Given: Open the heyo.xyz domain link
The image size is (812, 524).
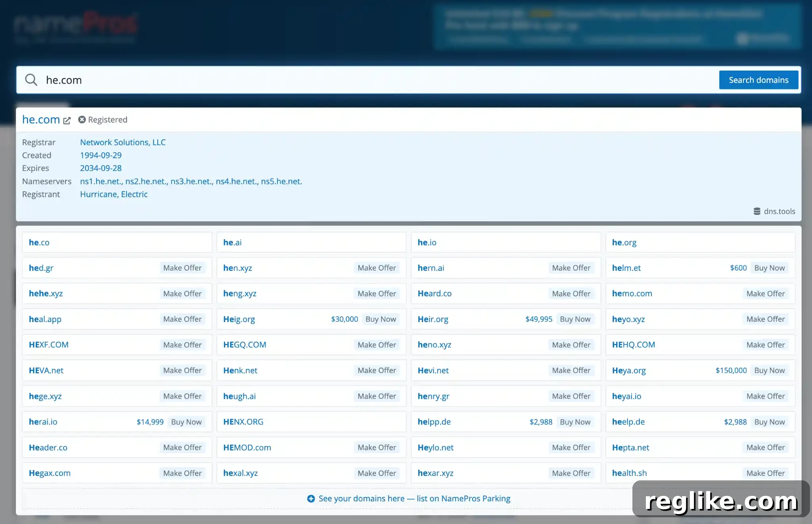Looking at the screenshot, I should pos(628,319).
